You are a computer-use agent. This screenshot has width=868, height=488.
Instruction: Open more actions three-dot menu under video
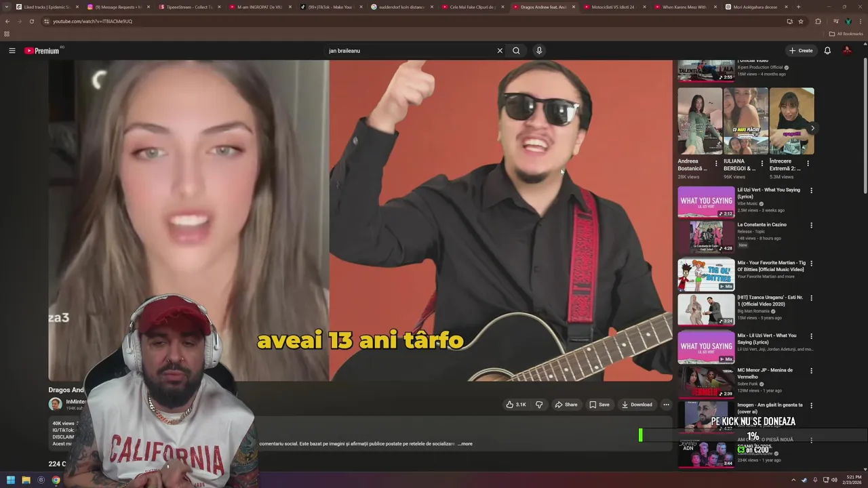tap(666, 405)
